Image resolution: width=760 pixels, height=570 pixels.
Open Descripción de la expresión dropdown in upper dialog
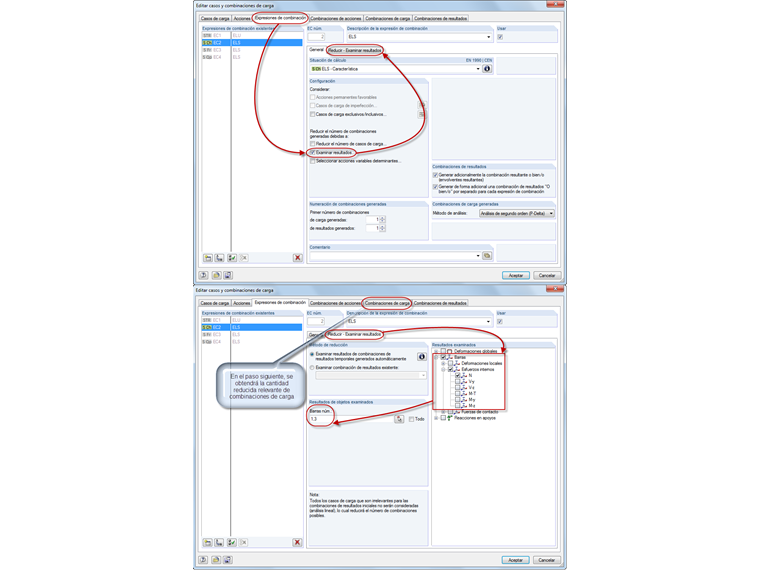488,37
